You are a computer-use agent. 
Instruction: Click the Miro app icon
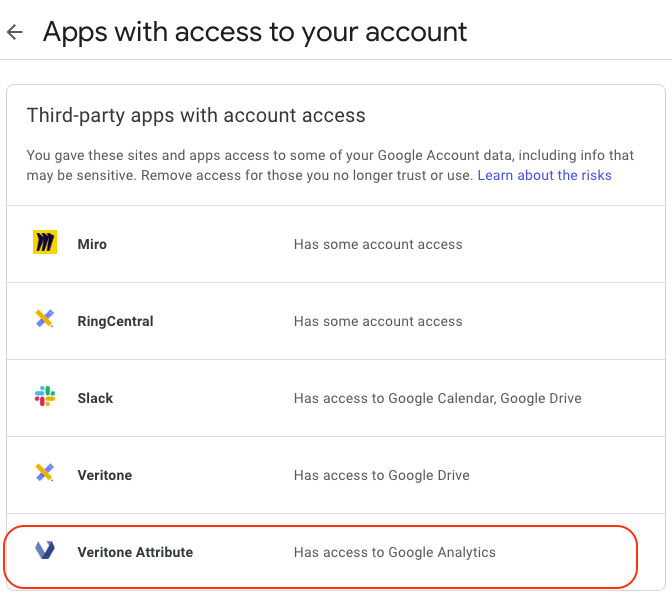[x=45, y=243]
